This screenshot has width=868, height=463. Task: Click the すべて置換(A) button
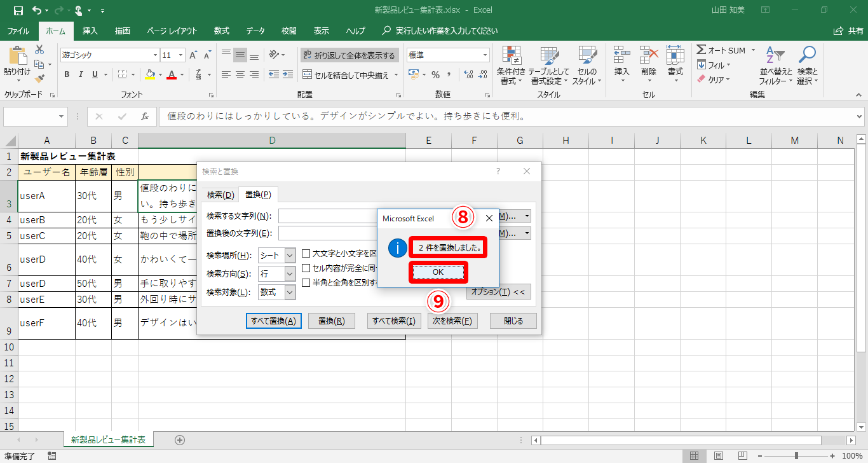click(273, 321)
